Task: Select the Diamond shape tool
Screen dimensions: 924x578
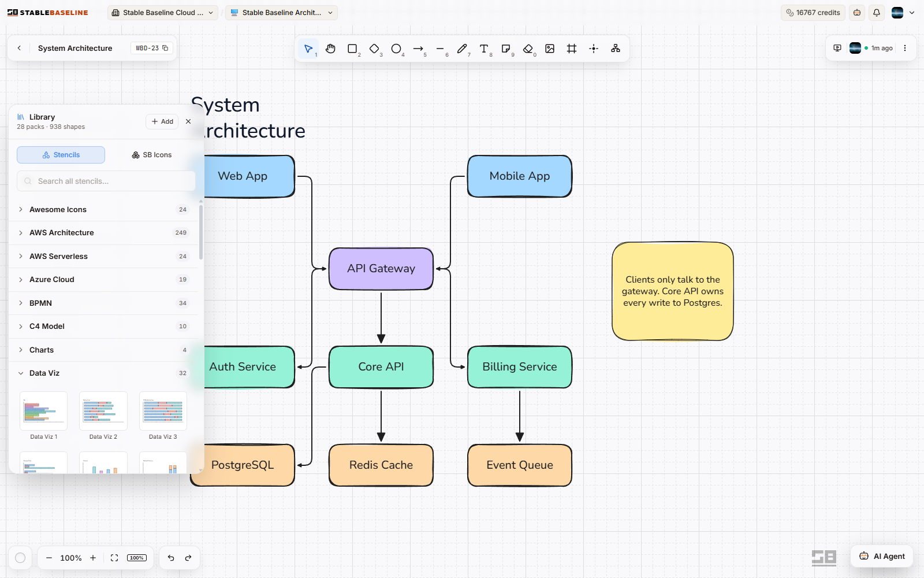Action: point(374,49)
